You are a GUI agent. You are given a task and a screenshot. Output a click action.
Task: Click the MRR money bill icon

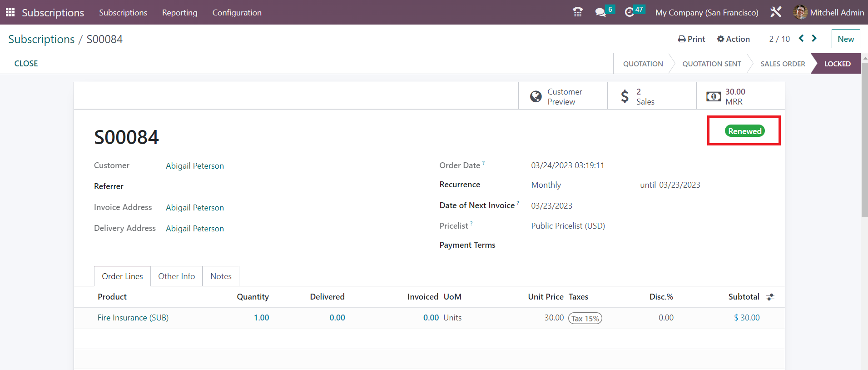714,96
